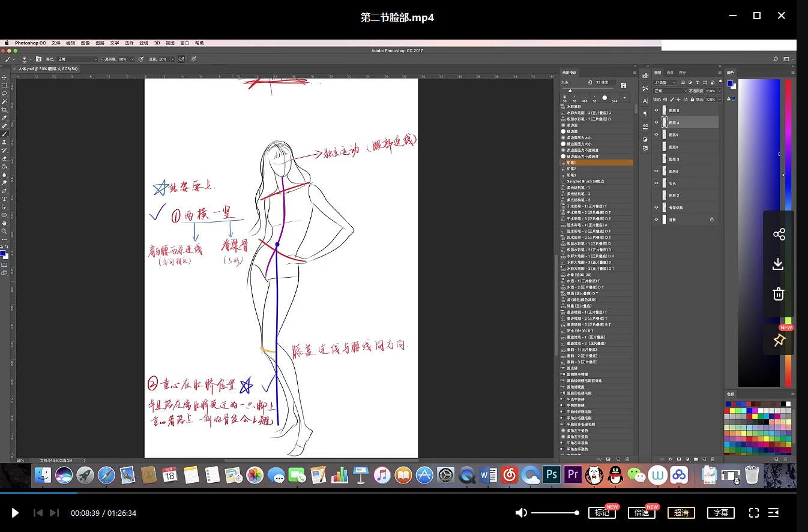This screenshot has width=808, height=532.
Task: Switch to the 通道 tab in the Layers panel
Action: tap(670, 73)
